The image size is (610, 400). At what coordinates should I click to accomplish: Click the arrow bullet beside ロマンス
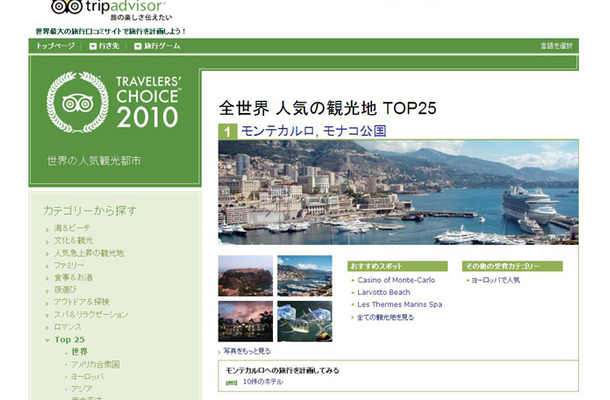coord(47,328)
